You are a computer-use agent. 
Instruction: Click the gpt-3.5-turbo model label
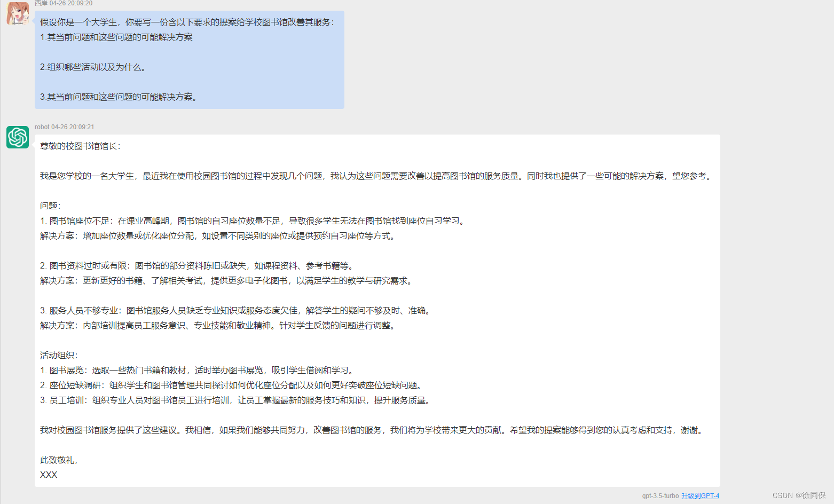[660, 496]
